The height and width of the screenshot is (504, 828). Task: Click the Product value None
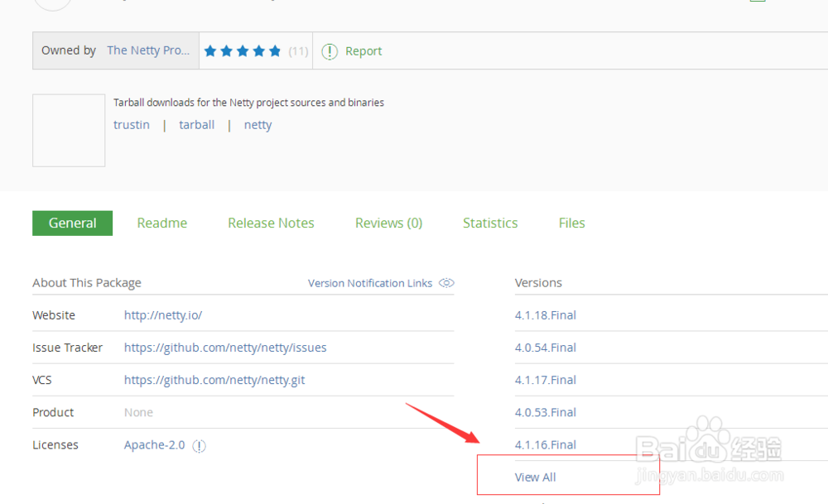click(138, 413)
